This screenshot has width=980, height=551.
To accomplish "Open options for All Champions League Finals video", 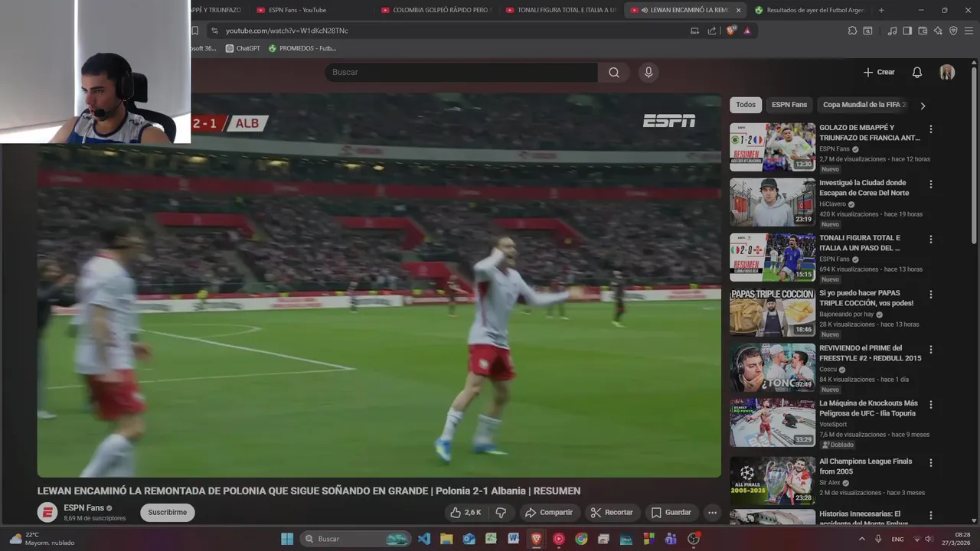I will [931, 463].
